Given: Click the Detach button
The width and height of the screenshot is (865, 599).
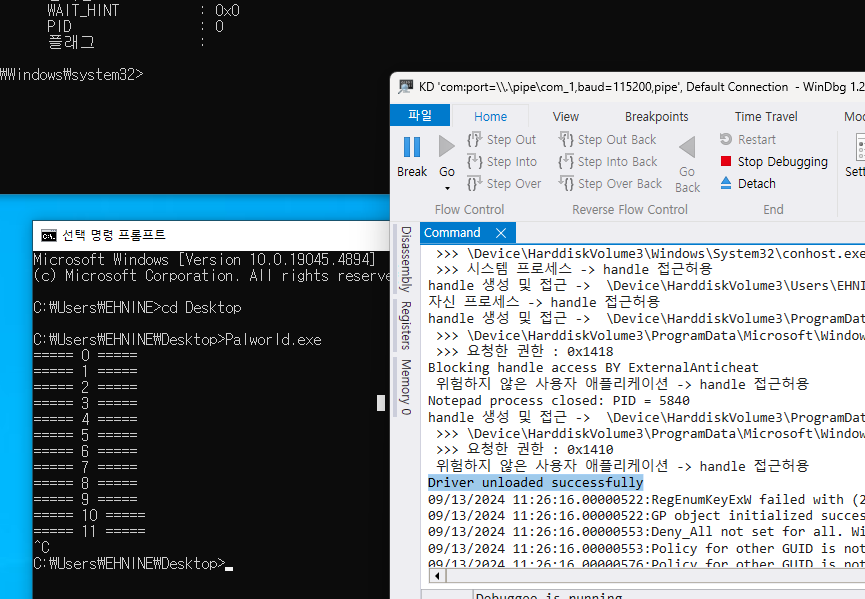Looking at the screenshot, I should tap(747, 184).
